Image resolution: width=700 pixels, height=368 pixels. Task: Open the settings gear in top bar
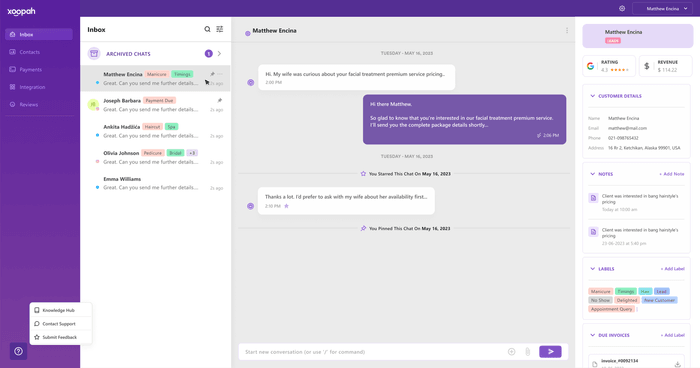click(x=622, y=8)
